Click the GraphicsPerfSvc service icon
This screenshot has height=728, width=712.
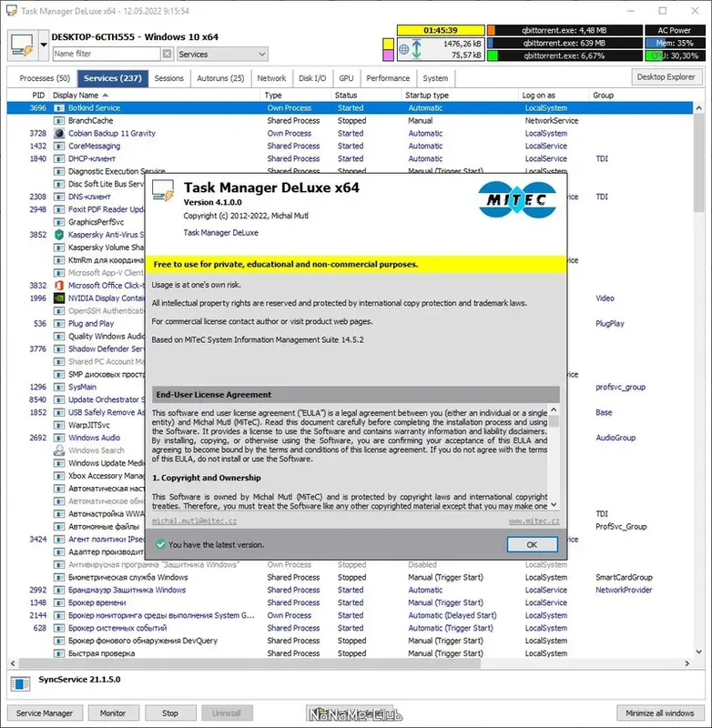(59, 222)
